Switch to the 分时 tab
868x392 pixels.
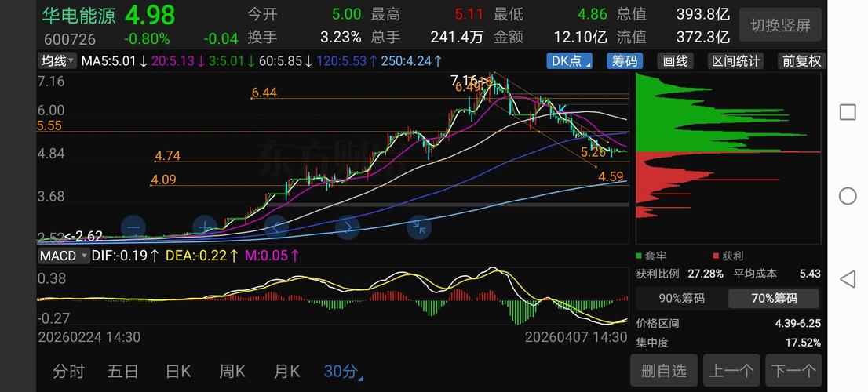[x=68, y=371]
